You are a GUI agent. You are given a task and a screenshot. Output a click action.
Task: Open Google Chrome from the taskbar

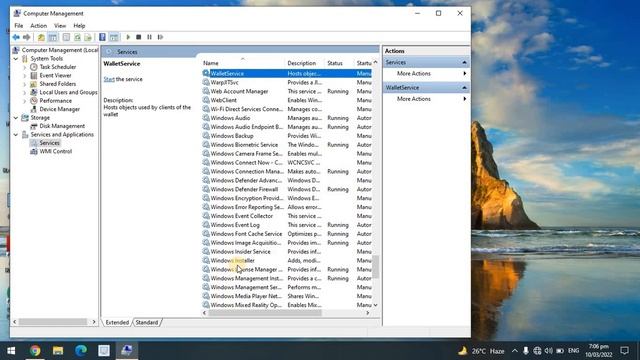tap(35, 351)
